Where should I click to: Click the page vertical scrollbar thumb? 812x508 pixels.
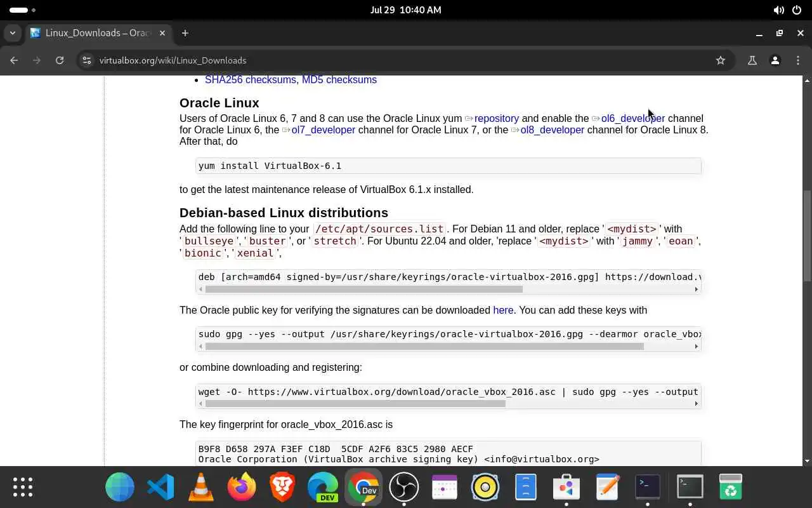coord(807,235)
